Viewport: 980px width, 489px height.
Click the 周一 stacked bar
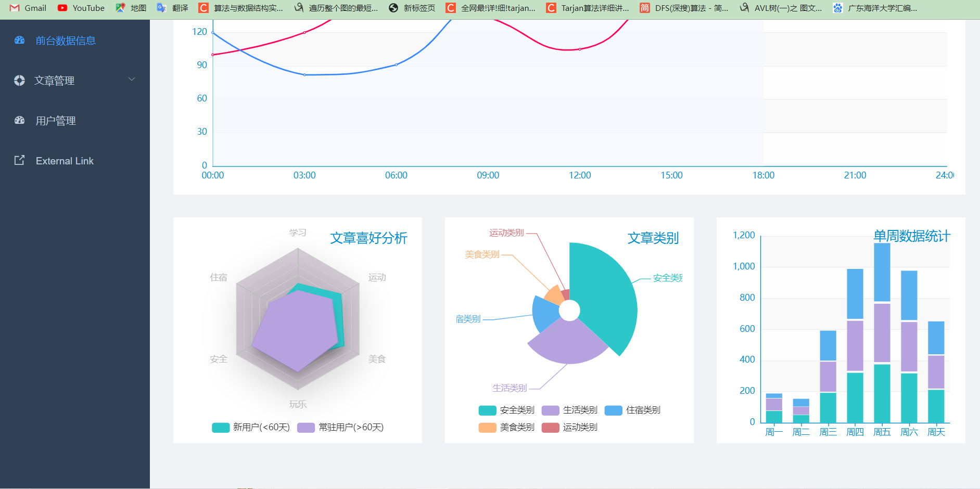pos(774,408)
